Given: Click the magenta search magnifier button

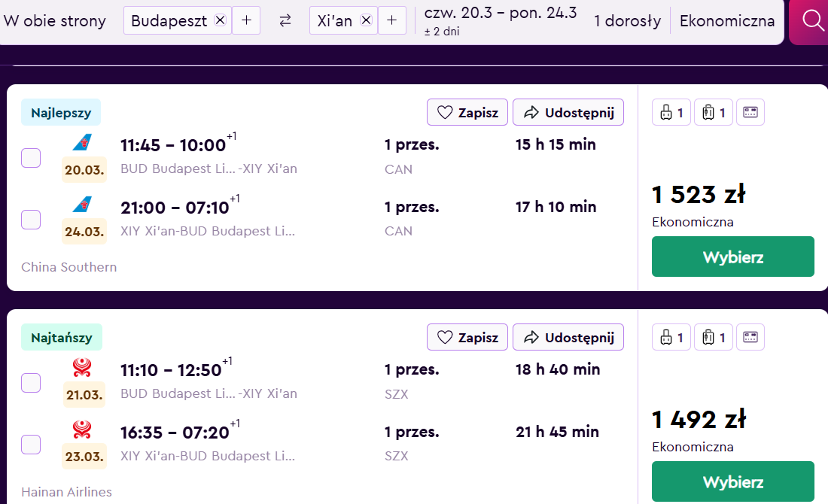Looking at the screenshot, I should [808, 22].
